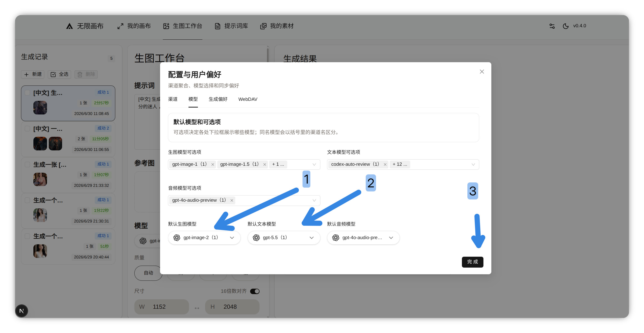The width and height of the screenshot is (644, 333).
Task: Check the 生成一个 record dated 20:40:44
Action: pyautogui.click(x=27, y=236)
